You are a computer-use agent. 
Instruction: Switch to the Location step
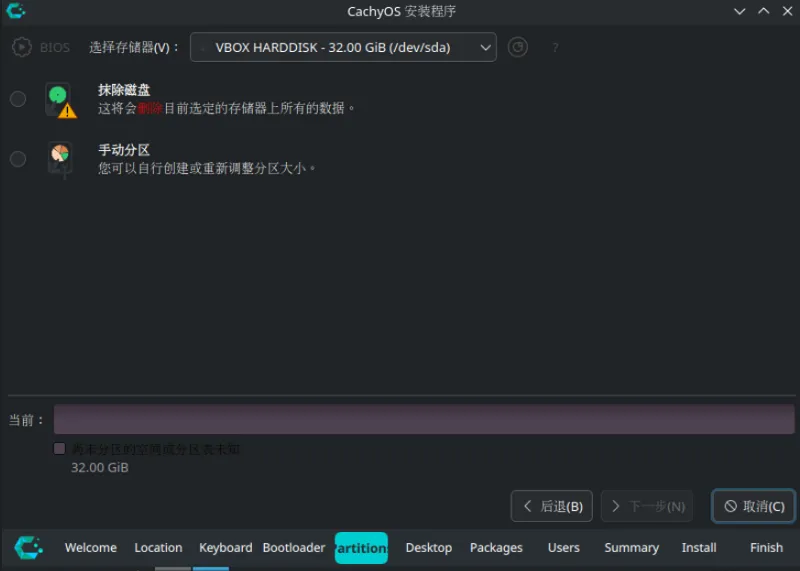click(x=158, y=548)
